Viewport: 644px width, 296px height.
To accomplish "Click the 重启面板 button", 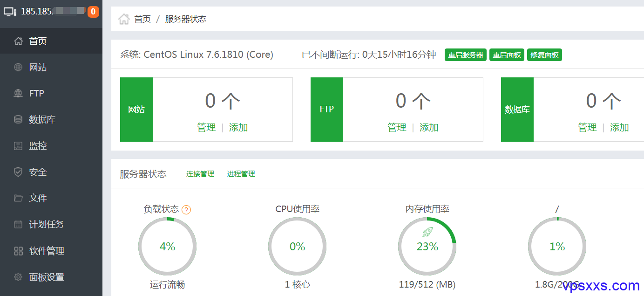I will (x=507, y=55).
